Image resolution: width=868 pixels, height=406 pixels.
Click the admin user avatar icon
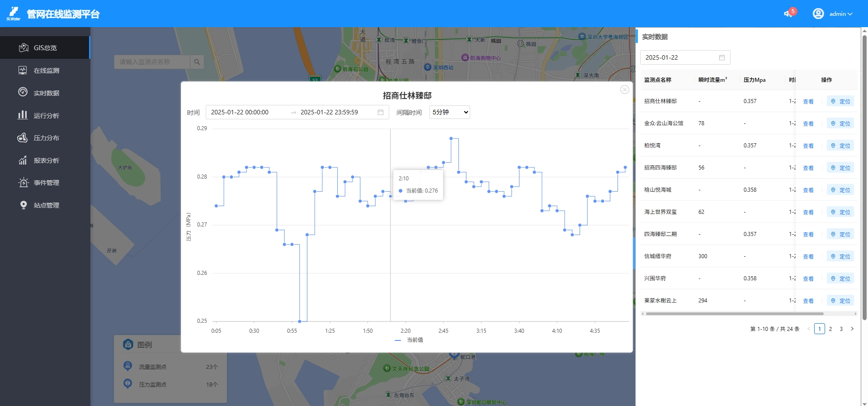click(818, 14)
